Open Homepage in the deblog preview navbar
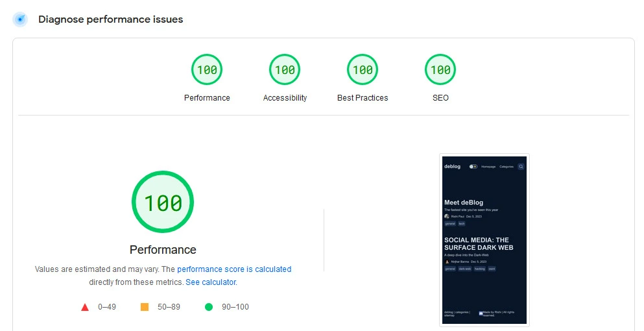This screenshot has width=644, height=331. (x=488, y=167)
